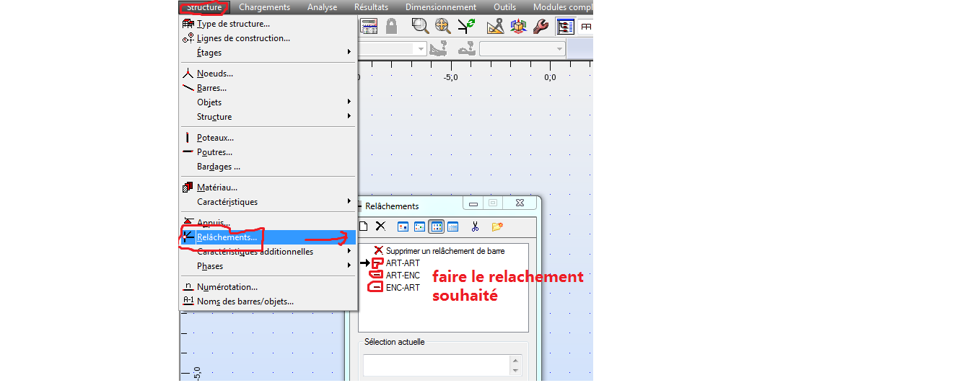Open the Modules complémentaires menu
The height and width of the screenshot is (383, 980).
(x=562, y=7)
